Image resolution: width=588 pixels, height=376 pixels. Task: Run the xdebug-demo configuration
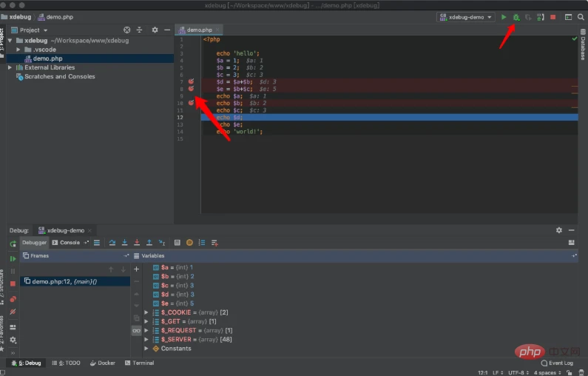point(504,17)
